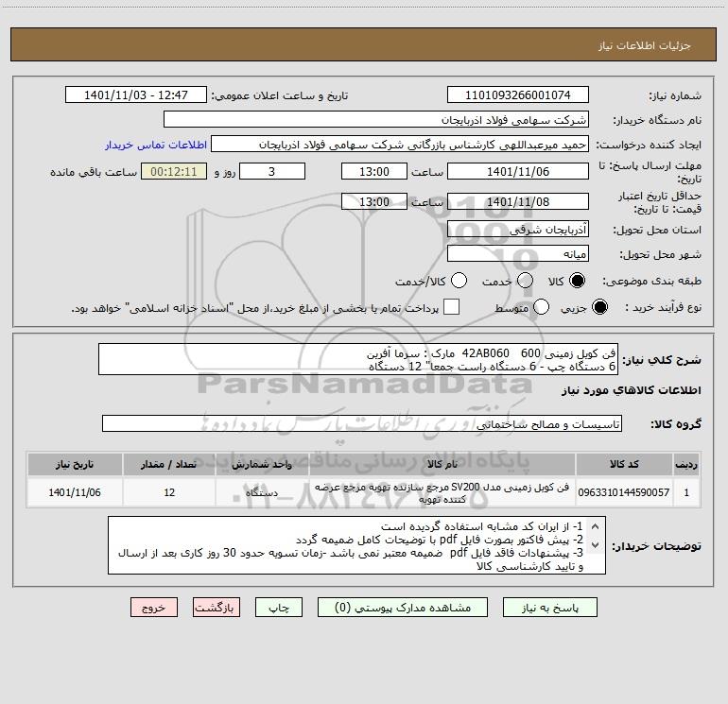The width and height of the screenshot is (728, 704).
Task: Click the جزئیات اطلاعات نیاز page header
Action: click(645, 45)
